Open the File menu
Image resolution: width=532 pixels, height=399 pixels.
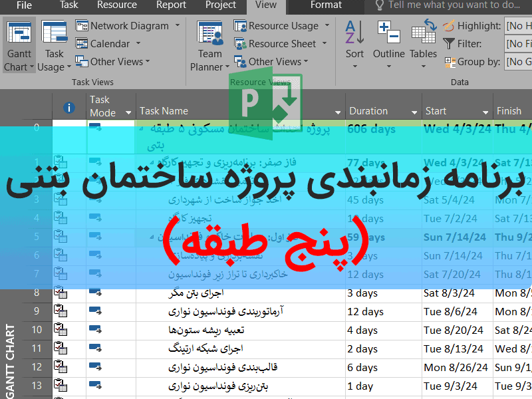(x=24, y=5)
